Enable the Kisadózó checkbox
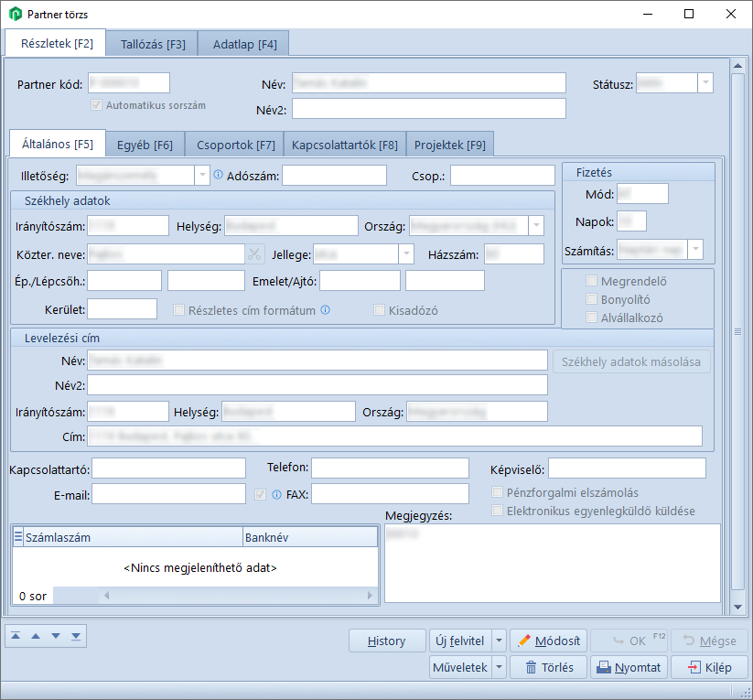 click(x=380, y=310)
